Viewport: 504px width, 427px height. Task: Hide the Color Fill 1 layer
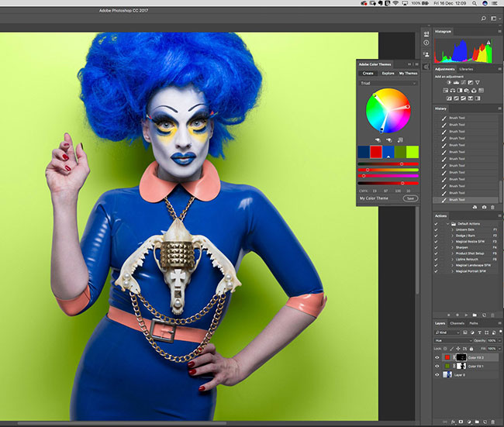[x=437, y=366]
